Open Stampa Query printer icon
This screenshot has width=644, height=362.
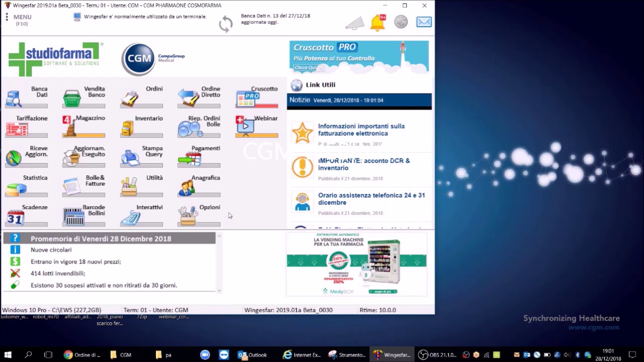coord(130,158)
